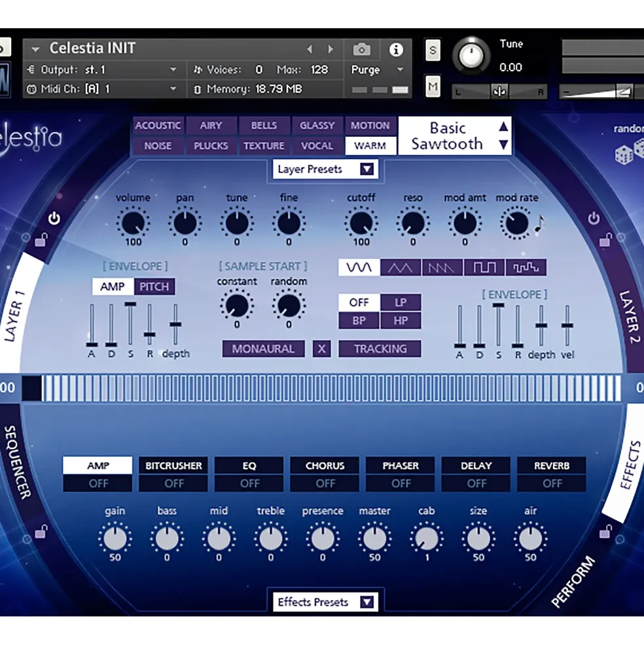Click the cab knob
644x645 pixels.
point(427,538)
